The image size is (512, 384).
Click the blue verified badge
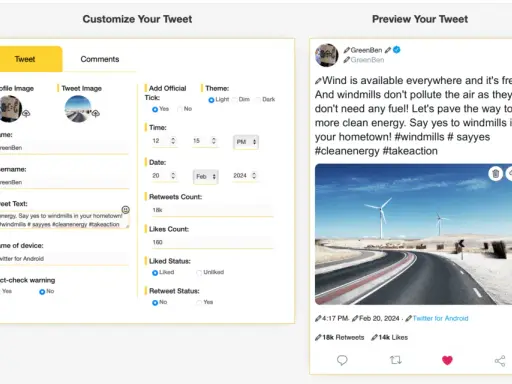tap(397, 50)
